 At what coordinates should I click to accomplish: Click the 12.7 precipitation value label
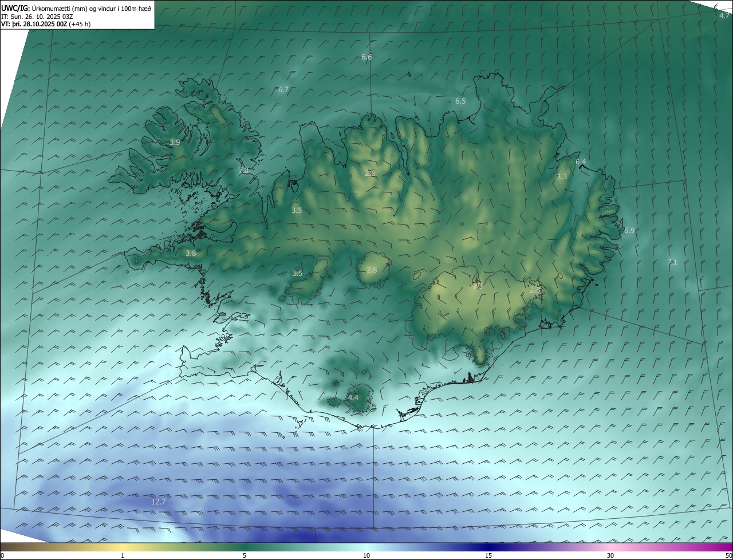159,502
